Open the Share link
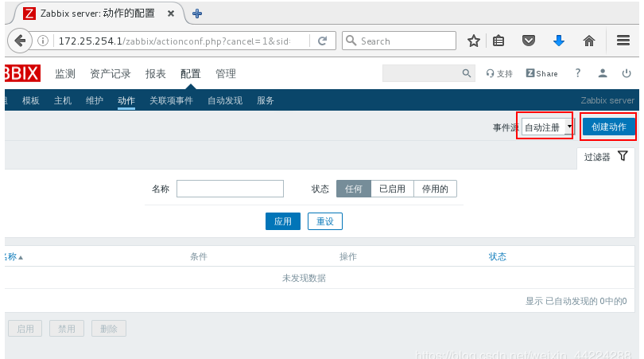The width and height of the screenshot is (644, 359). coord(541,73)
